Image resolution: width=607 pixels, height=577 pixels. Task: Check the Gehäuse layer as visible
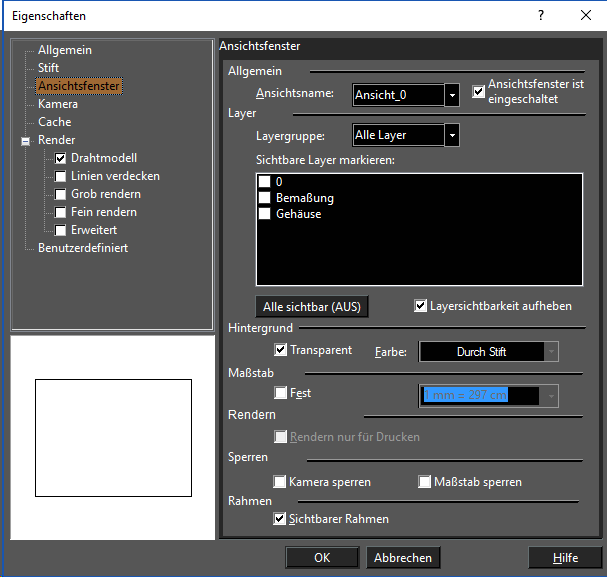pyautogui.click(x=264, y=214)
